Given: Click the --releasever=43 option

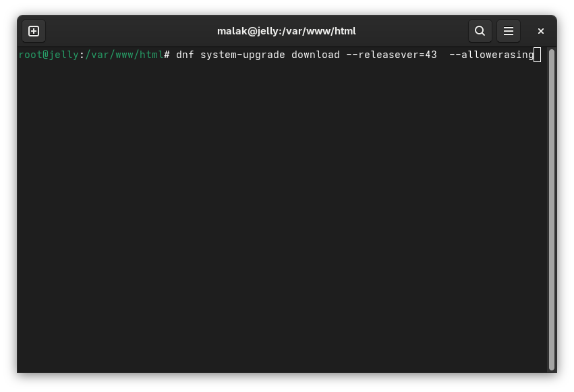Looking at the screenshot, I should (x=391, y=55).
